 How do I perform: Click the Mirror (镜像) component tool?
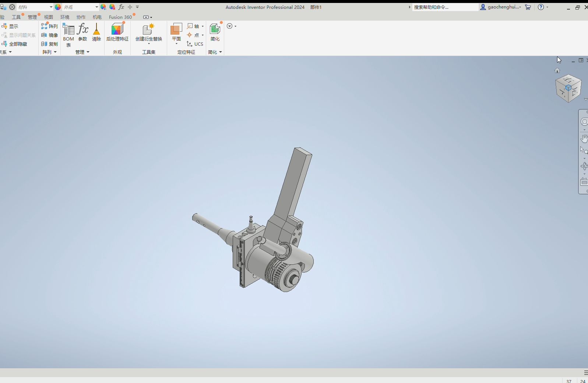[x=49, y=35]
